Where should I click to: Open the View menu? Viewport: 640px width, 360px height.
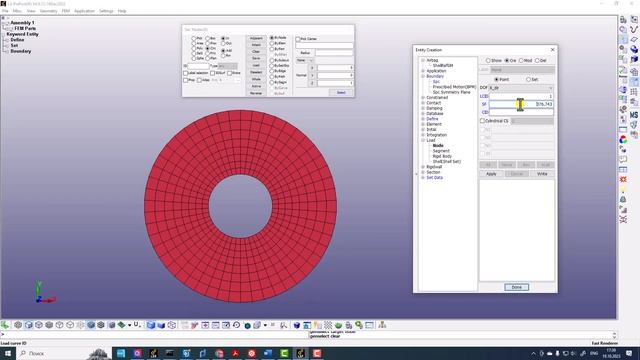tap(31, 11)
